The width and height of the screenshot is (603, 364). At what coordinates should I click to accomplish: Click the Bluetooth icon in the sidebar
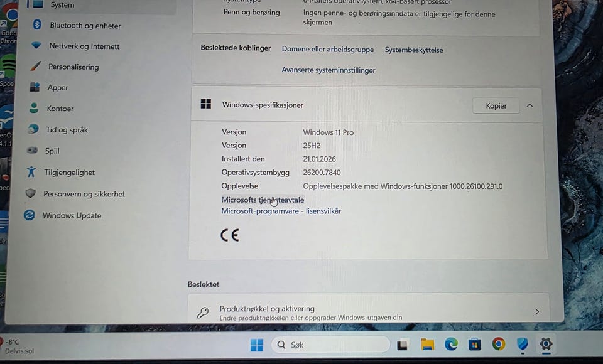pos(37,24)
